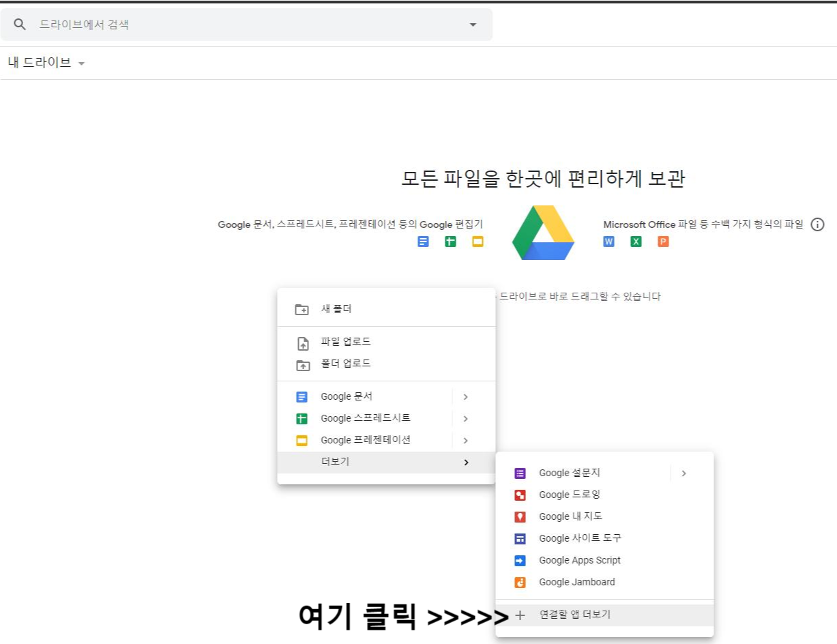Expand the Google 스프레드시트 submenu arrow
This screenshot has height=644, width=837.
465,418
